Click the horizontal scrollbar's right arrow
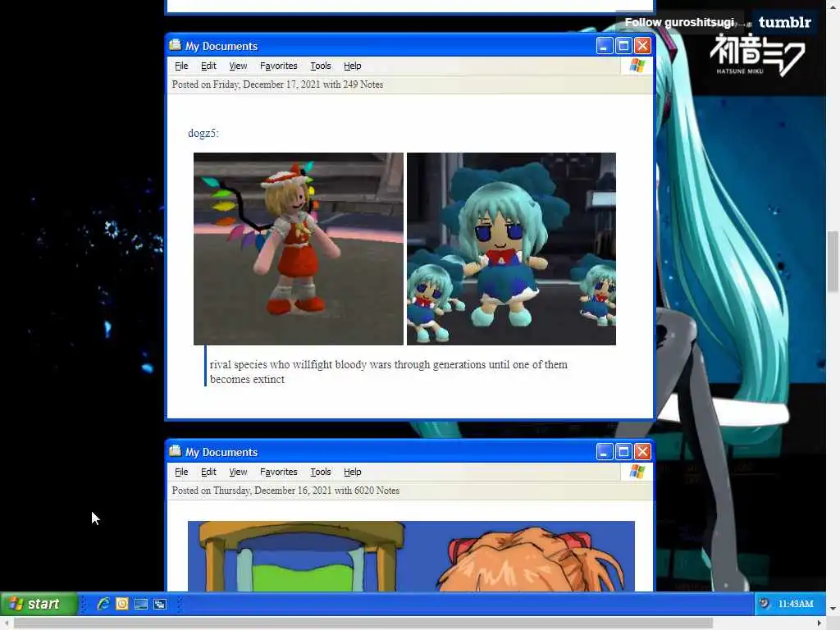Screen dimensions: 840x630 [819, 623]
